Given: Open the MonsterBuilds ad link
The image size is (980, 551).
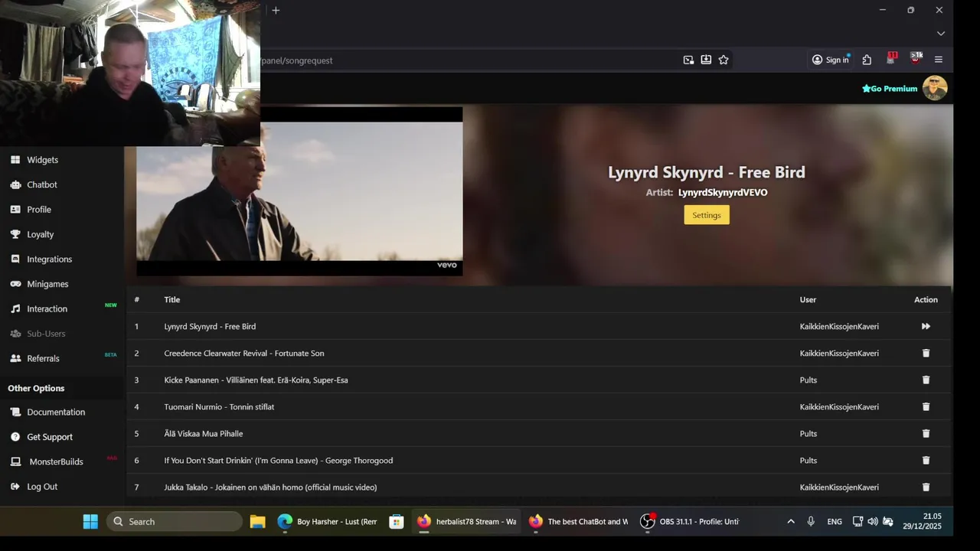Looking at the screenshot, I should pyautogui.click(x=56, y=461).
